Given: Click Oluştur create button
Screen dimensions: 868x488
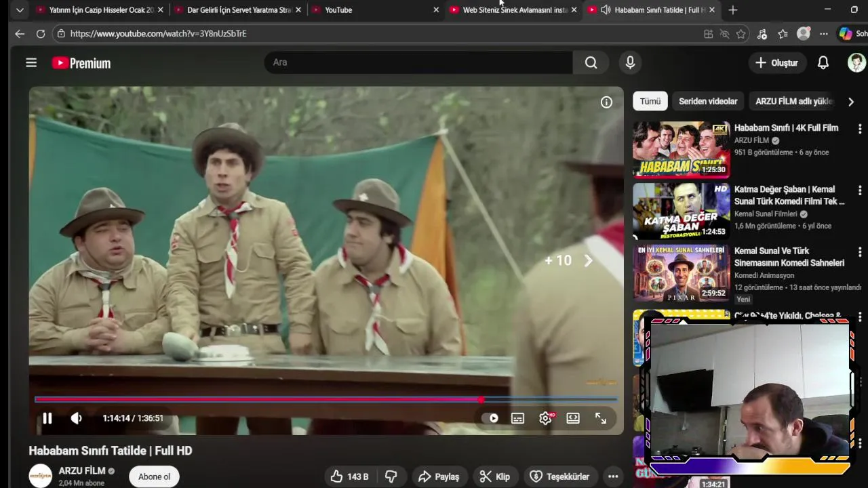Looking at the screenshot, I should point(776,62).
